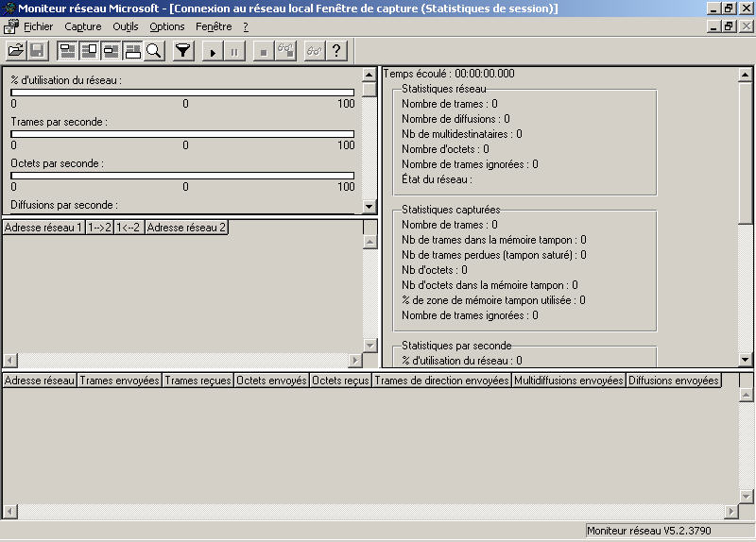Click the Save floppy disk icon
Viewport: 756px width, 542px height.
pyautogui.click(x=38, y=51)
